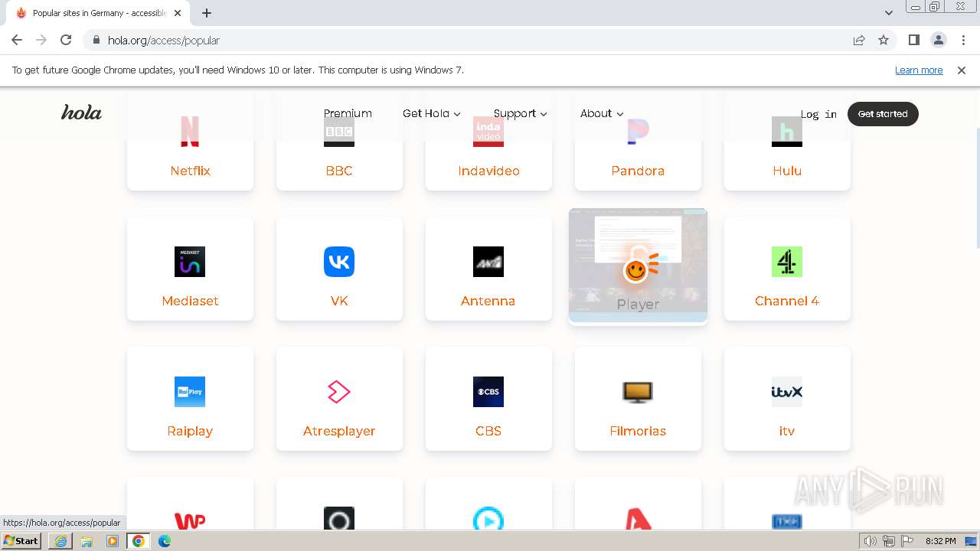Dismiss the Chrome update notification
This screenshot has height=551, width=980.
[x=962, y=70]
